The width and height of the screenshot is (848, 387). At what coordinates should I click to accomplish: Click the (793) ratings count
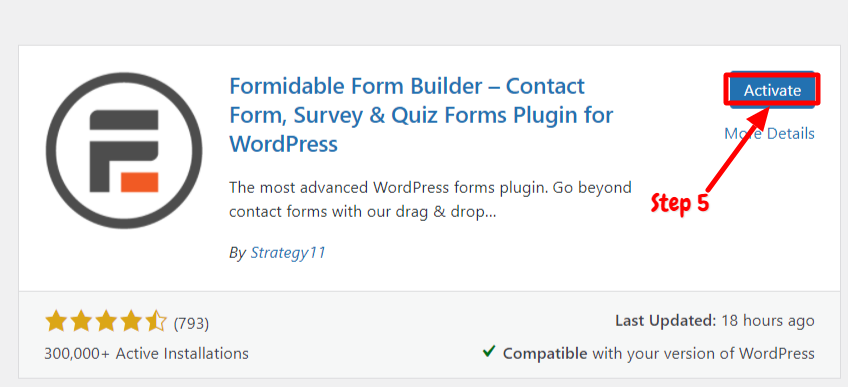point(191,324)
